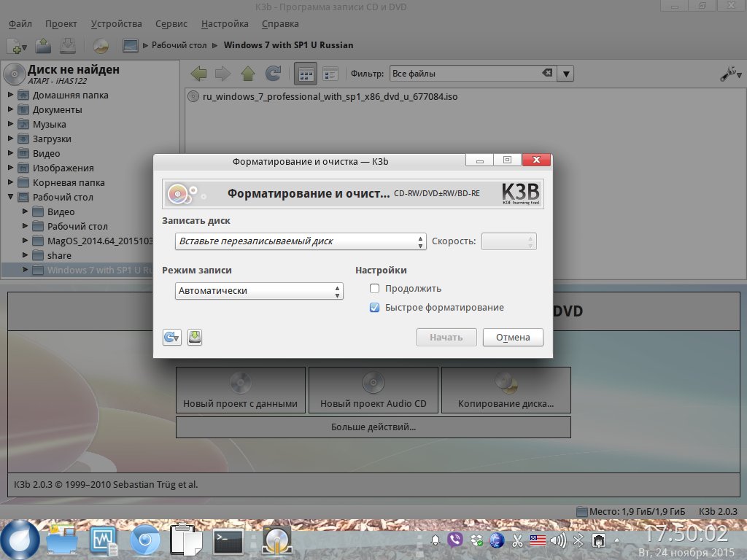The image size is (747, 560).
Task: Open the 'Скорость' speed dropdown
Action: tap(508, 241)
